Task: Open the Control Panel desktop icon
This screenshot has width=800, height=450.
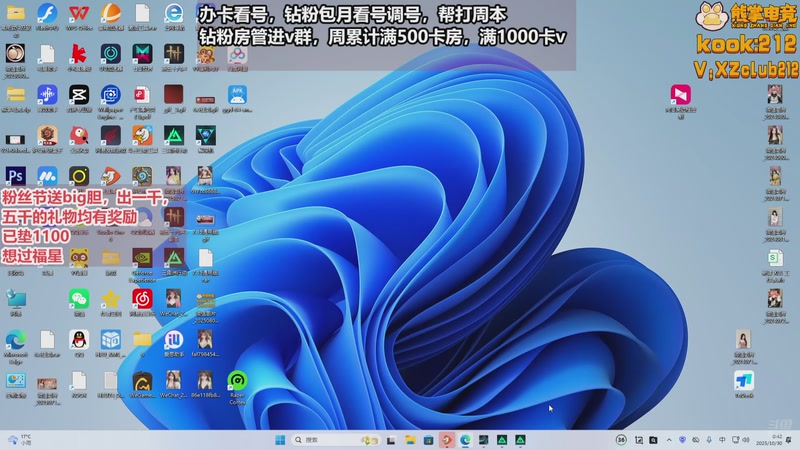Action: pyautogui.click(x=15, y=381)
